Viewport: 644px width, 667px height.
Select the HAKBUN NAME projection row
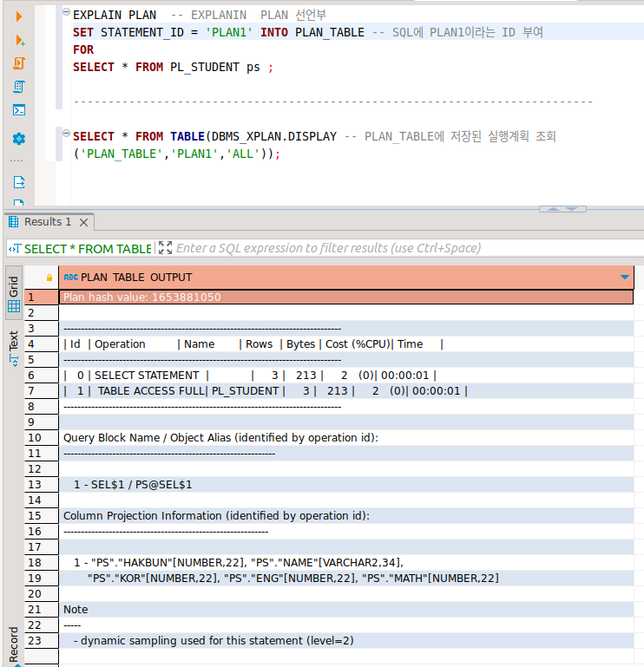click(346, 562)
